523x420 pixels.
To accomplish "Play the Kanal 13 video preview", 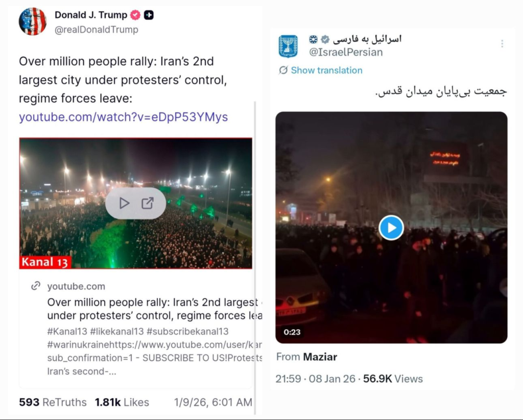I will pos(124,203).
